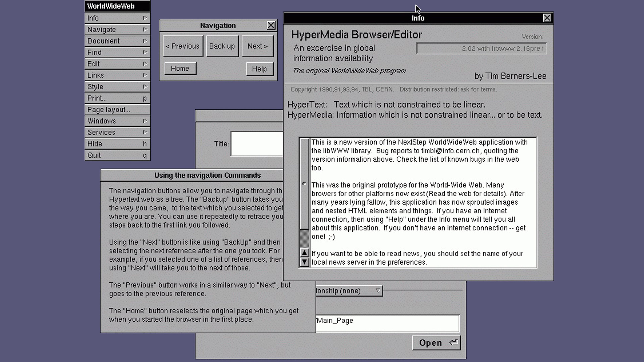Viewport: 644px width, 362px height.
Task: Click the Title input field
Action: coord(257,144)
